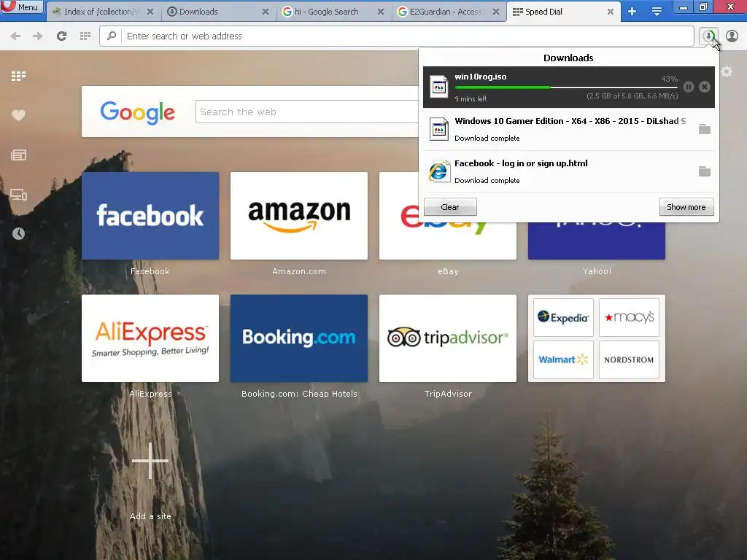The width and height of the screenshot is (747, 560).
Task: Click the Booking.com: Cheap Hotels label
Action: tap(299, 394)
